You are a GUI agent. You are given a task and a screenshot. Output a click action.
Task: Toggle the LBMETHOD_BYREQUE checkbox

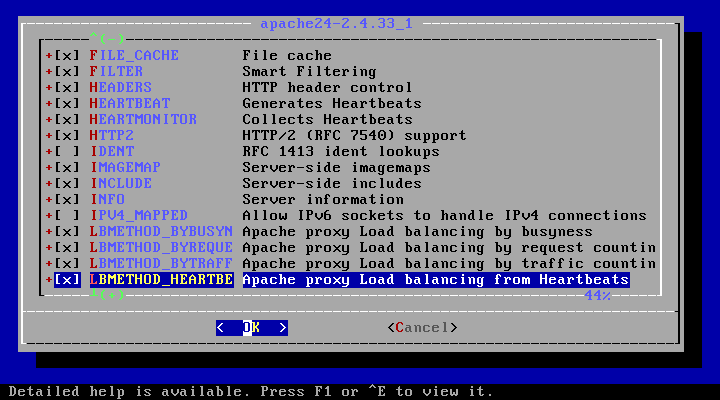point(67,248)
